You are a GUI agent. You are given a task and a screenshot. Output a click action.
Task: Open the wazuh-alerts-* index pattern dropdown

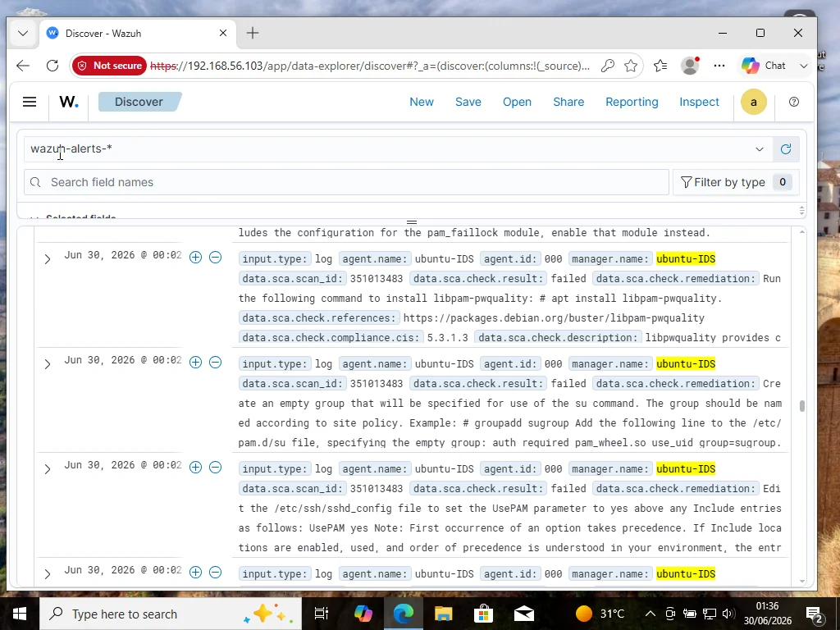point(398,149)
